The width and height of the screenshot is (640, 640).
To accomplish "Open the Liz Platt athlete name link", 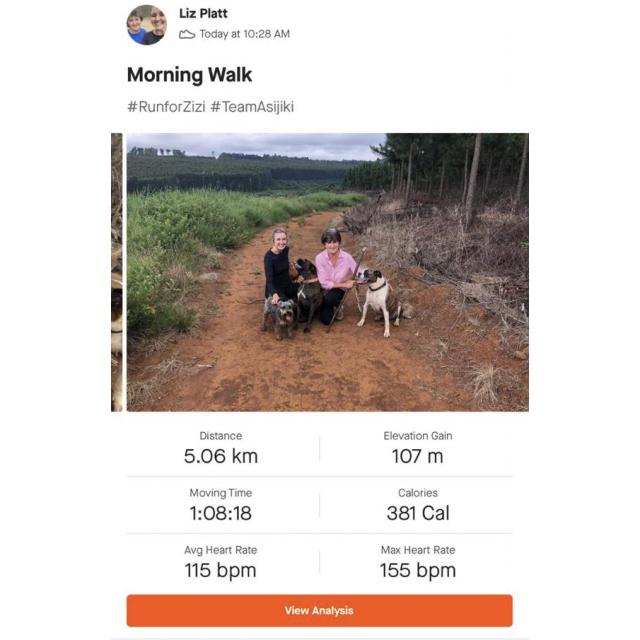I will (202, 14).
